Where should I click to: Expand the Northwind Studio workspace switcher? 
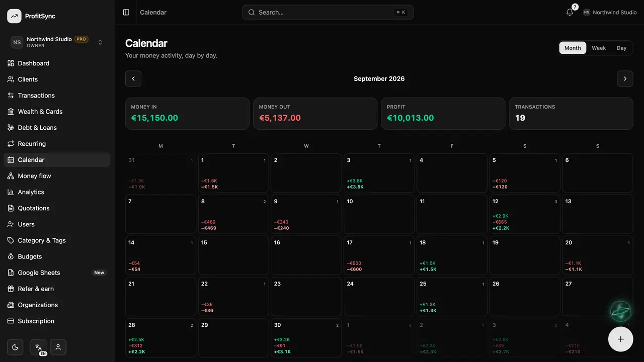[57, 42]
